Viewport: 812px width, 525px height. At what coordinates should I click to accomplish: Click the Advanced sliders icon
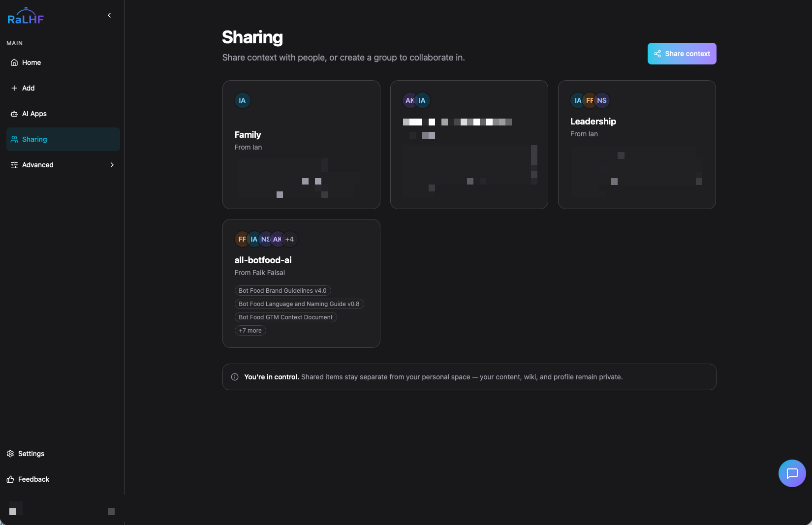14,165
